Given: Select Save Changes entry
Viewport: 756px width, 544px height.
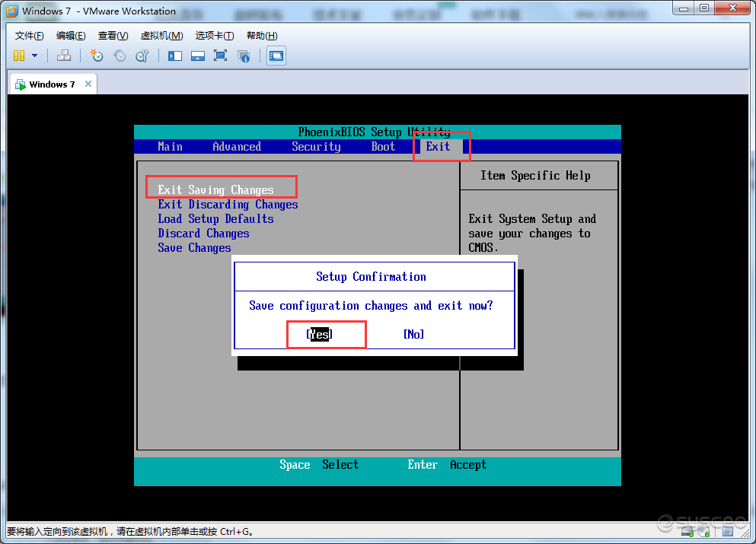Looking at the screenshot, I should point(194,248).
